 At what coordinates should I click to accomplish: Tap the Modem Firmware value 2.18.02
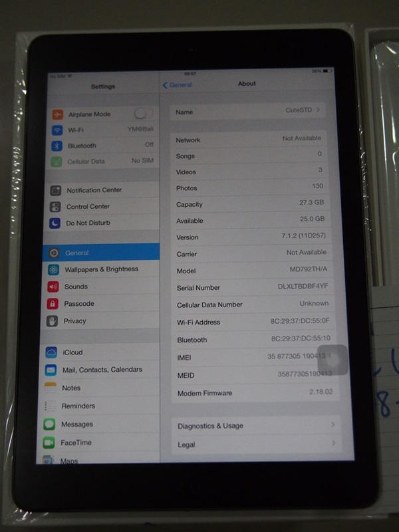pos(321,392)
